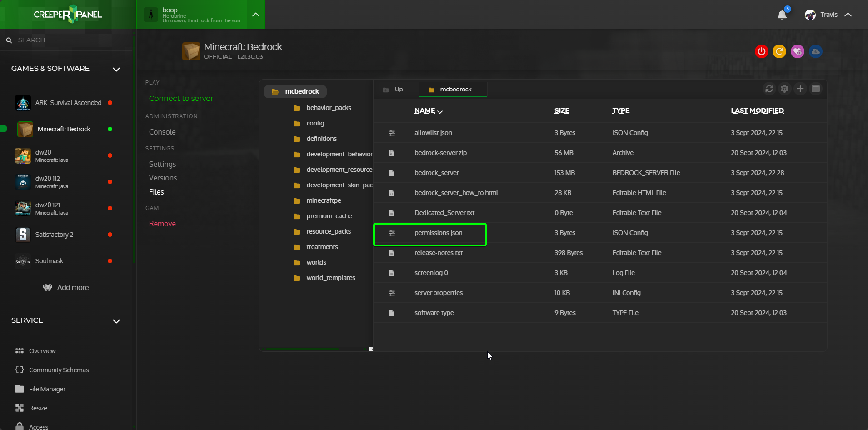Go Up one directory
868x430 pixels.
[394, 90]
